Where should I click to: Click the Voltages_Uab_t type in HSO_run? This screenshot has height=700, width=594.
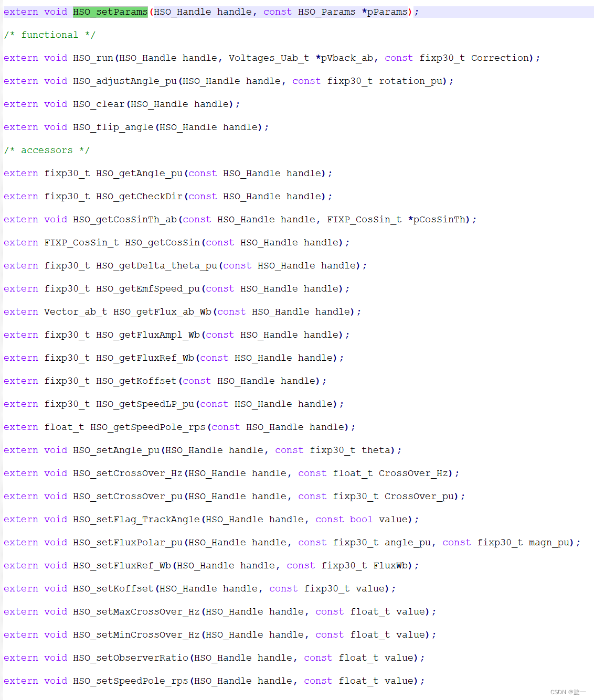pyautogui.click(x=269, y=58)
